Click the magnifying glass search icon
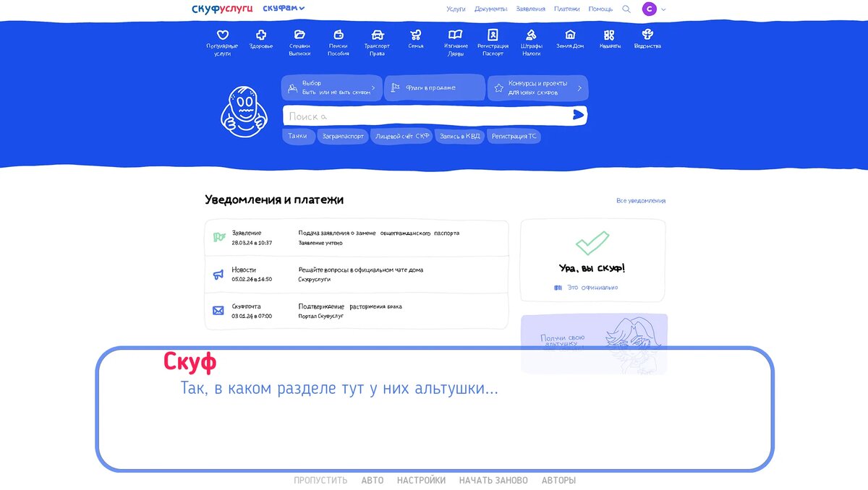This screenshot has height=490, width=868. [x=626, y=9]
